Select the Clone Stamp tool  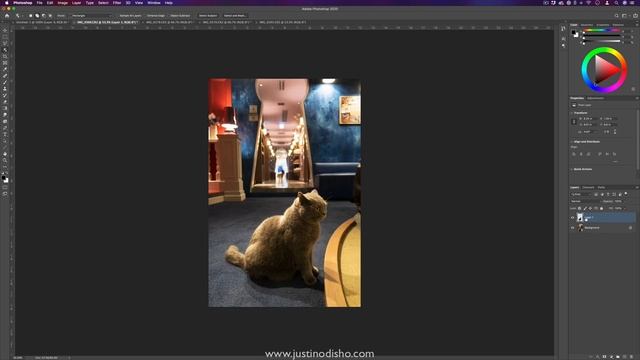point(5,89)
